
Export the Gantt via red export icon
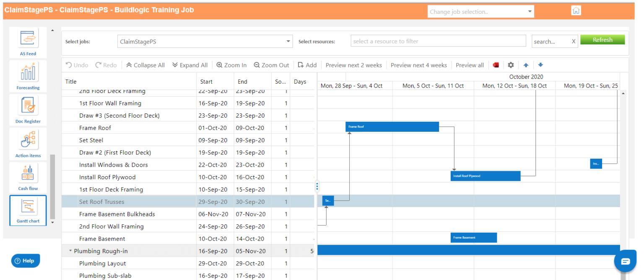[496, 65]
